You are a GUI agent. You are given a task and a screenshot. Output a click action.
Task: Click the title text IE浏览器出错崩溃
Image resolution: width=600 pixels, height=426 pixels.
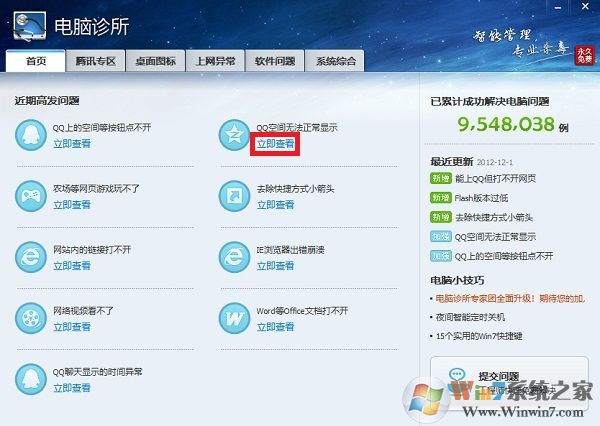[x=290, y=250]
